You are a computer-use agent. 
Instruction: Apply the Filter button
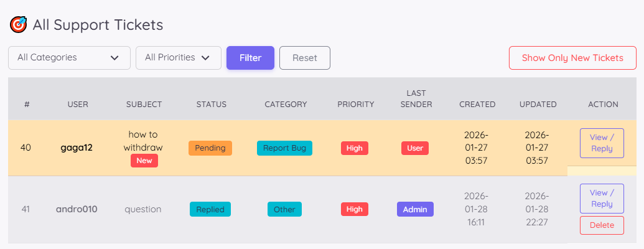pos(250,58)
